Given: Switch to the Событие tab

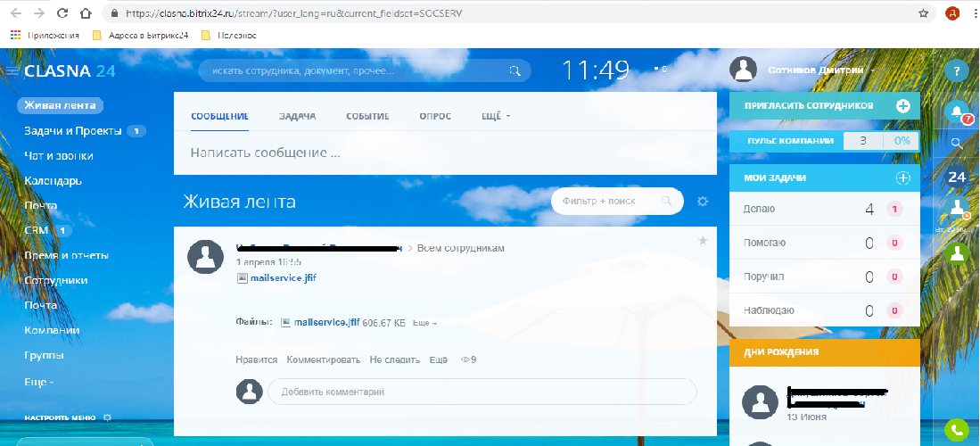Looking at the screenshot, I should click(367, 116).
